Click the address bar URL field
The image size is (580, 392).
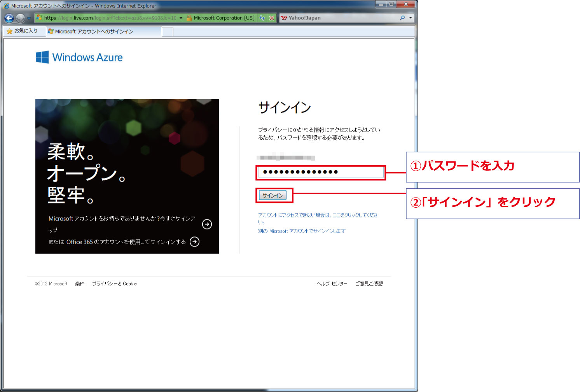click(110, 18)
